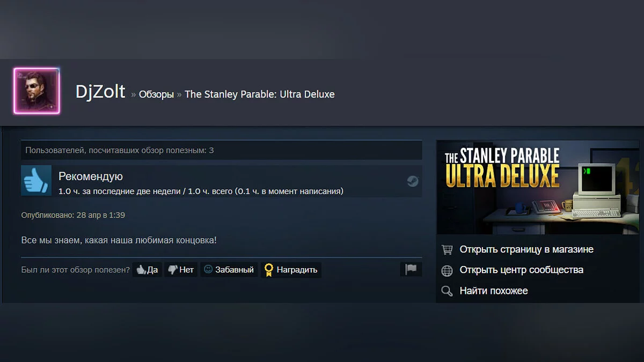The image size is (644, 362).
Task: Click the globe community hub icon
Action: (447, 270)
